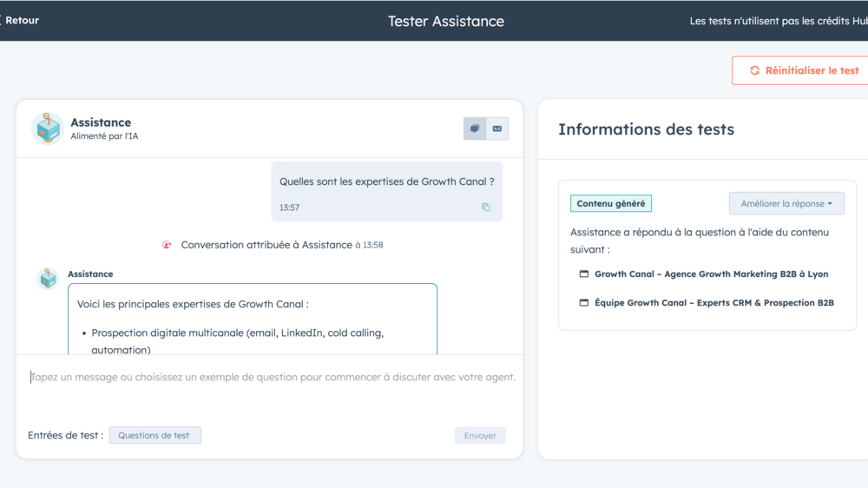
Task: Click the conversation assigned status icon
Action: pos(167,245)
